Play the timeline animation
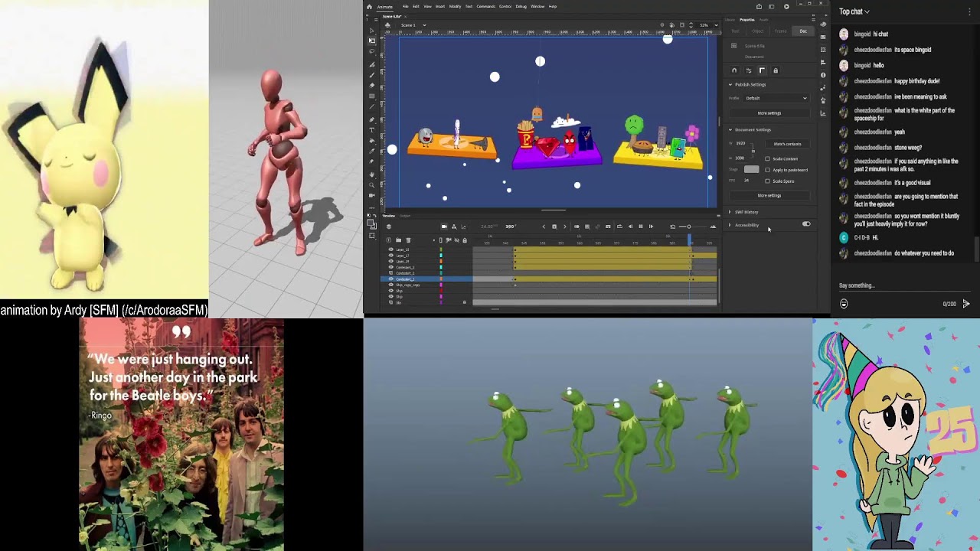This screenshot has width=980, height=551. click(x=641, y=227)
